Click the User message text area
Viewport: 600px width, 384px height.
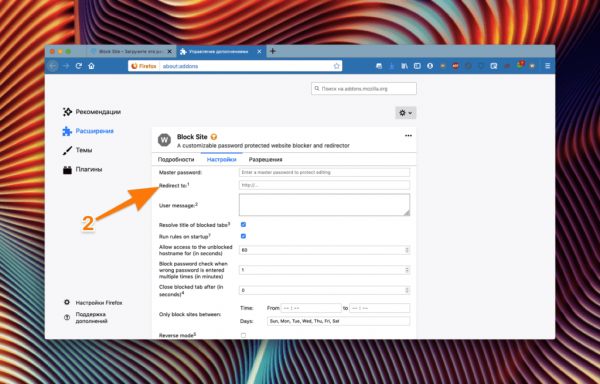click(x=324, y=205)
